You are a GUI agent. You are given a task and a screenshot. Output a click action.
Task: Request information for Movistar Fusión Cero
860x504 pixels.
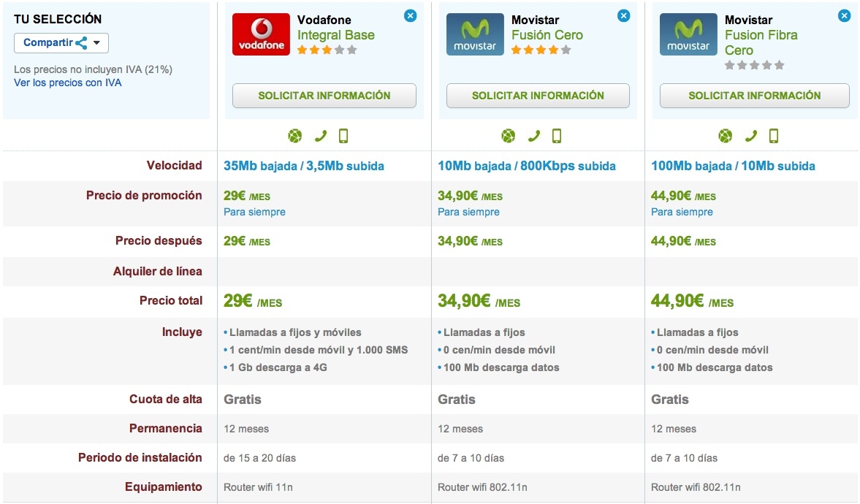pyautogui.click(x=538, y=96)
